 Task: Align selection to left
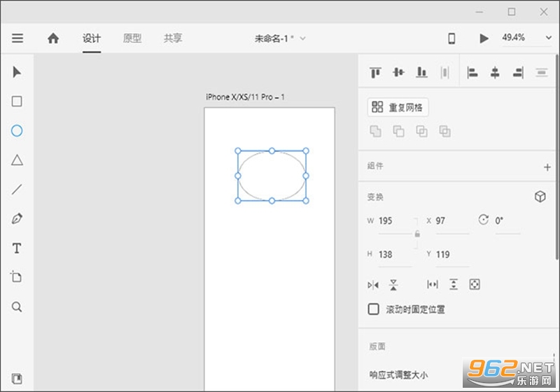point(472,73)
